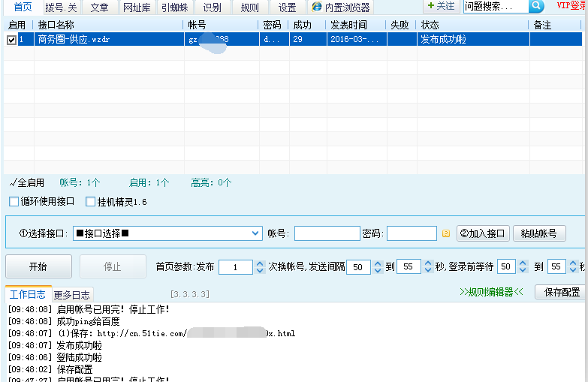Click the blue search magnifier icon
The image size is (588, 382).
point(536,6)
